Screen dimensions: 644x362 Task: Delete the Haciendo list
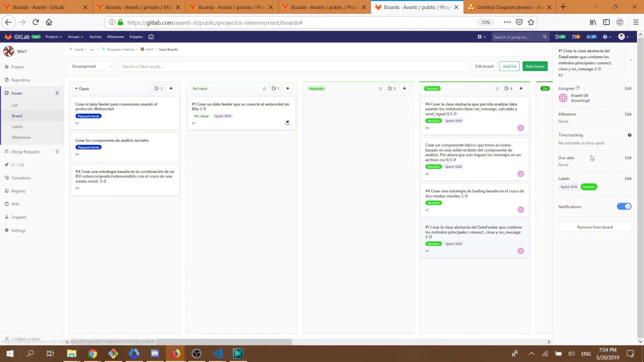pyautogui.click(x=380, y=88)
